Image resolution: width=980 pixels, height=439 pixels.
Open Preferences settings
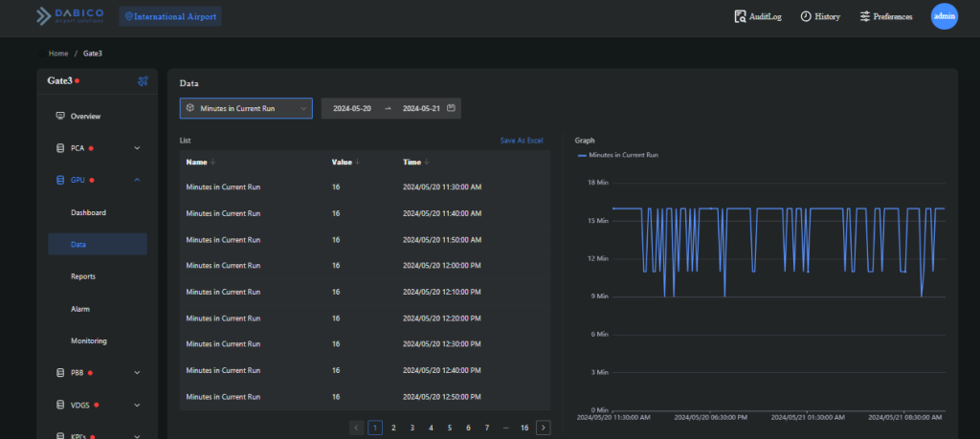(885, 16)
